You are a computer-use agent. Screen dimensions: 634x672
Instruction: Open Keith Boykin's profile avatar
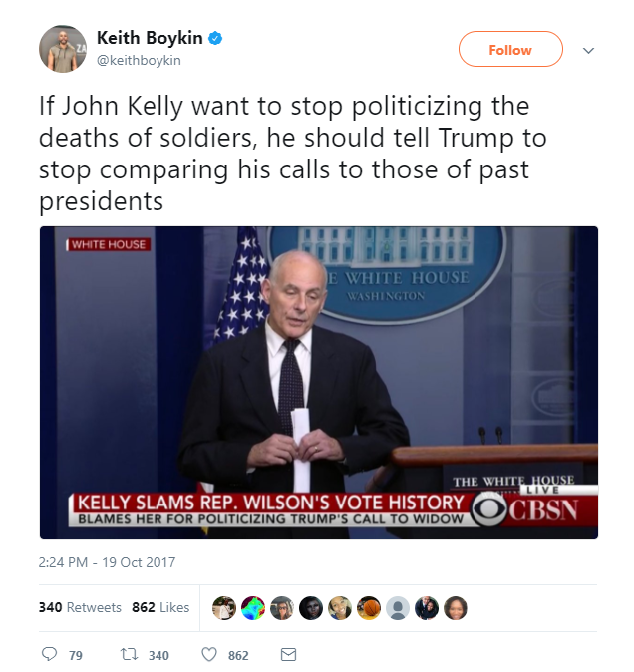(63, 49)
